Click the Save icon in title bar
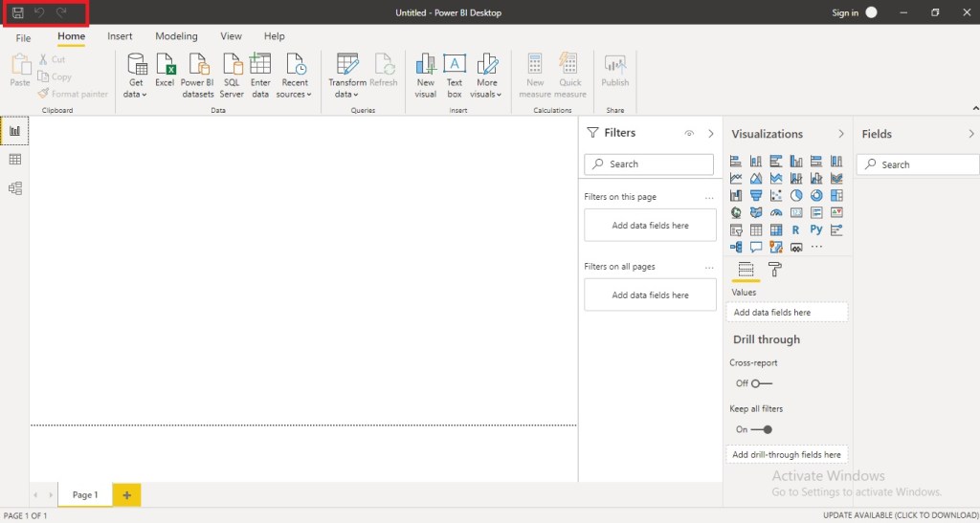980x523 pixels. pos(17,12)
